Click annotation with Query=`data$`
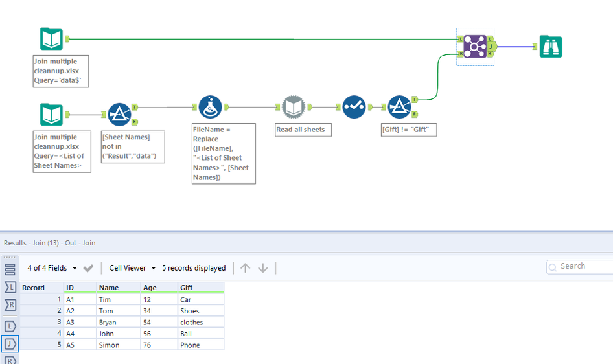Viewport: 613px width, 364px height. pyautogui.click(x=61, y=71)
